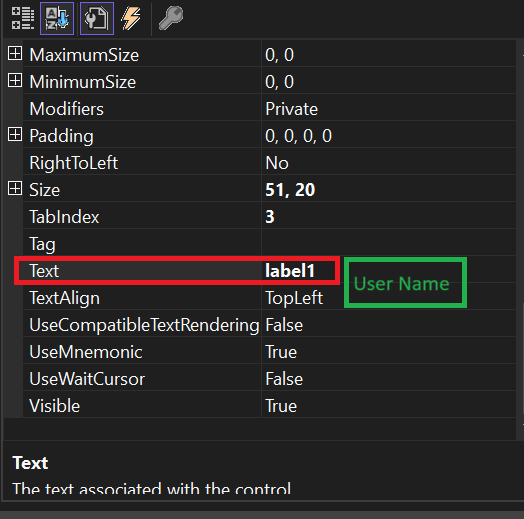Expand the MinimumSize property
Viewport: 524px width, 519px height.
tap(15, 81)
